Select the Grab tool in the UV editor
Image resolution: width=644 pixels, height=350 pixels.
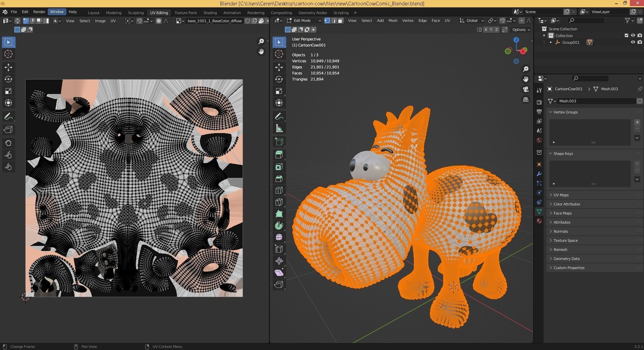8,143
